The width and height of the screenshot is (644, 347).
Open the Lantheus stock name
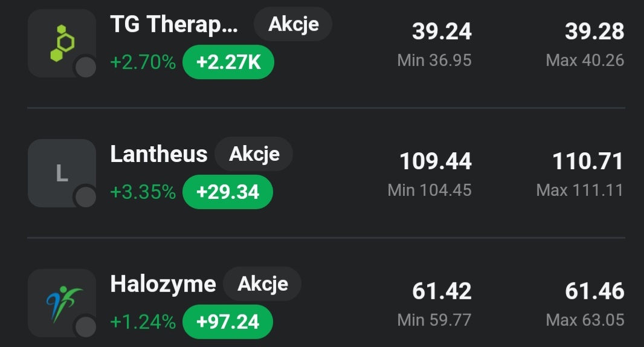click(159, 154)
